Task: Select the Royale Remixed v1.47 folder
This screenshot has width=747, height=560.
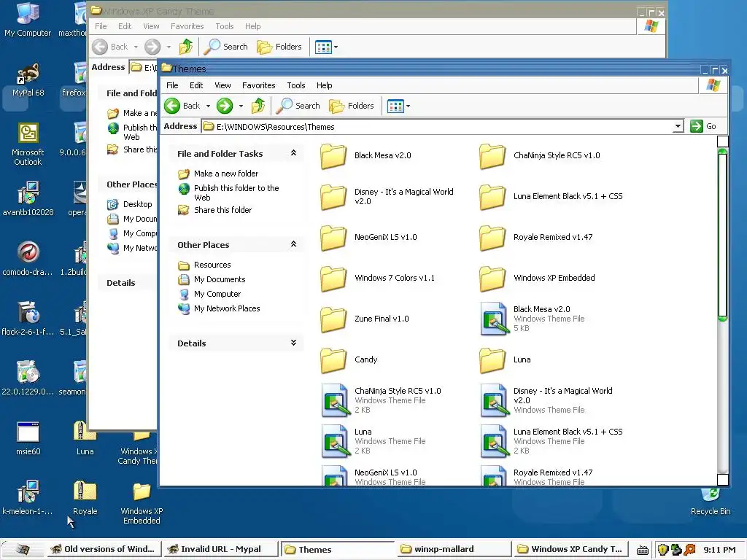Action: [536, 237]
